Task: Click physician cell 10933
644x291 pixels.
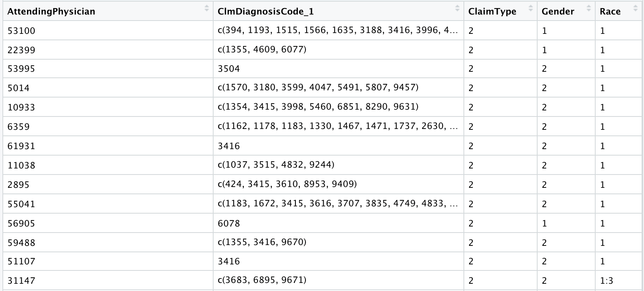Action: 108,107
